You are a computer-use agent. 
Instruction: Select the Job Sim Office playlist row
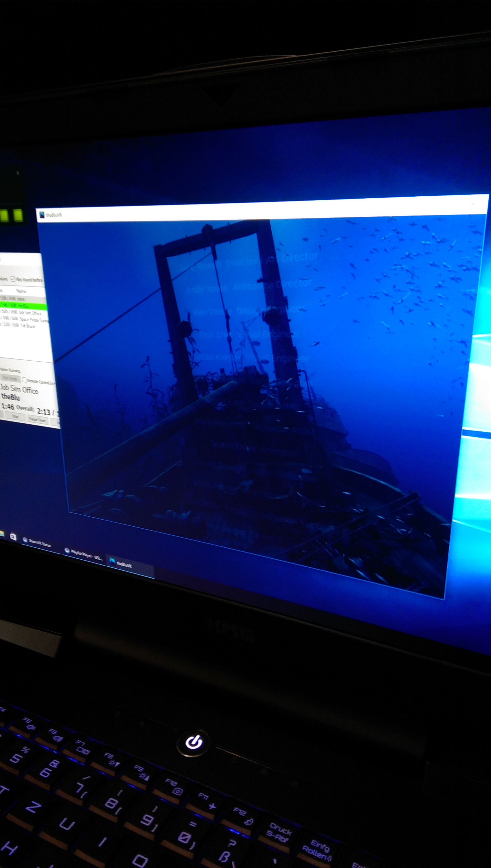click(24, 313)
